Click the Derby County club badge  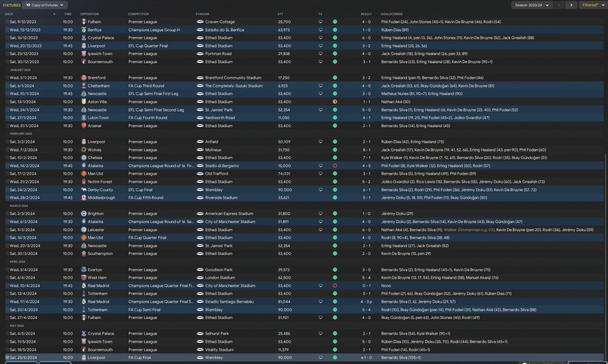tap(84, 190)
